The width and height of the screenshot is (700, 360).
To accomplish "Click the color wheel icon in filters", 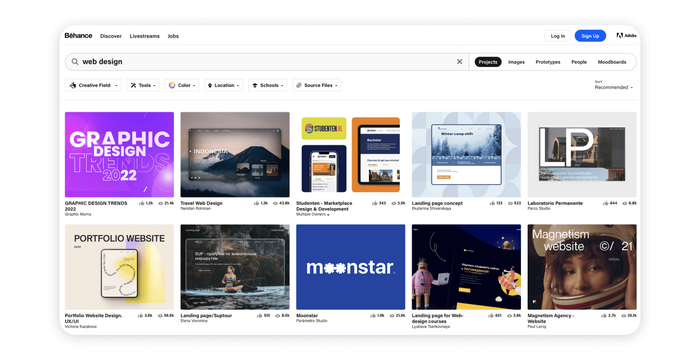I will (172, 85).
